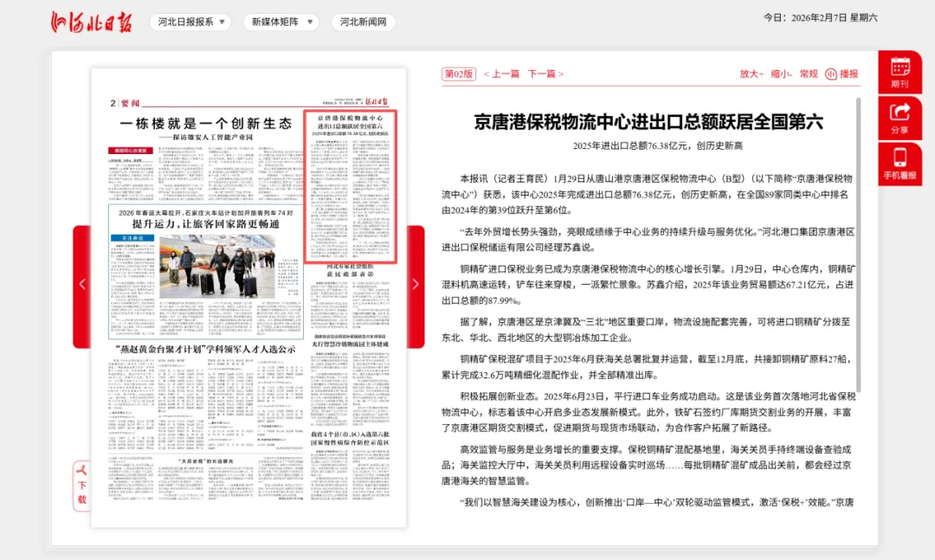Click the 第02版 page label

459,74
